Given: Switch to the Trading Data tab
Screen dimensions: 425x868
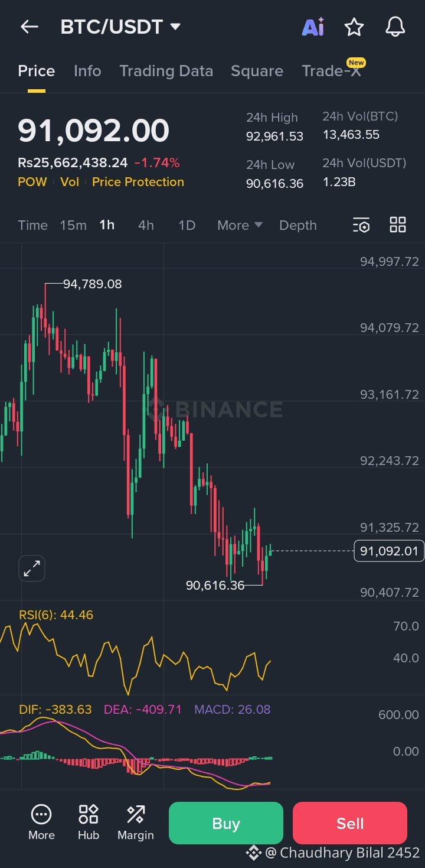Looking at the screenshot, I should (x=166, y=71).
